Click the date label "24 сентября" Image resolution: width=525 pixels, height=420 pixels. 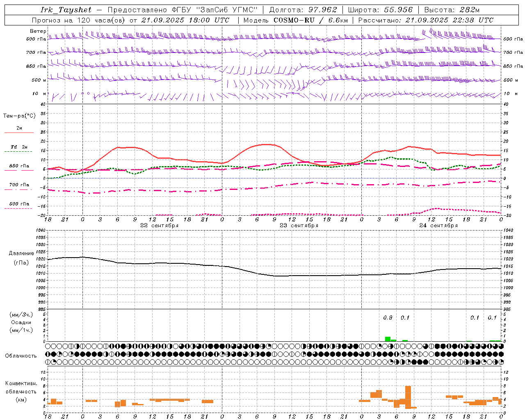(x=438, y=226)
